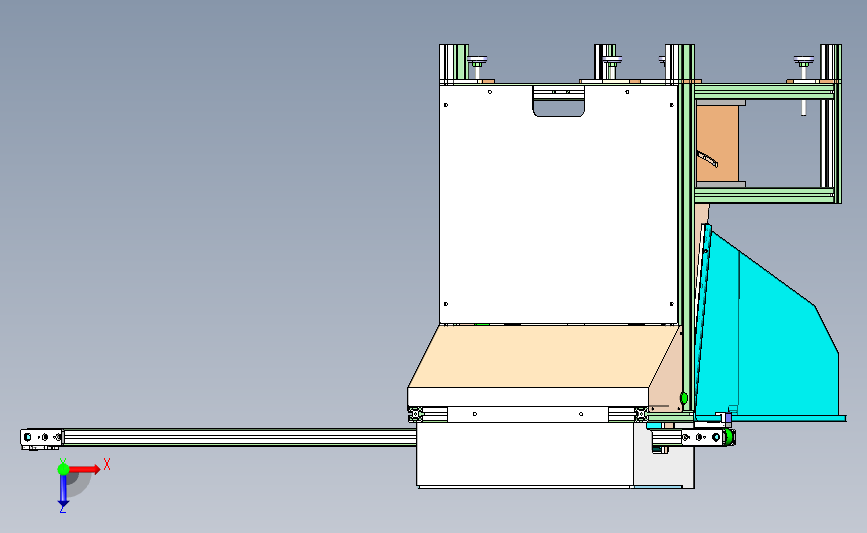Select the lower horizontal green beam of the right frame

[764, 195]
